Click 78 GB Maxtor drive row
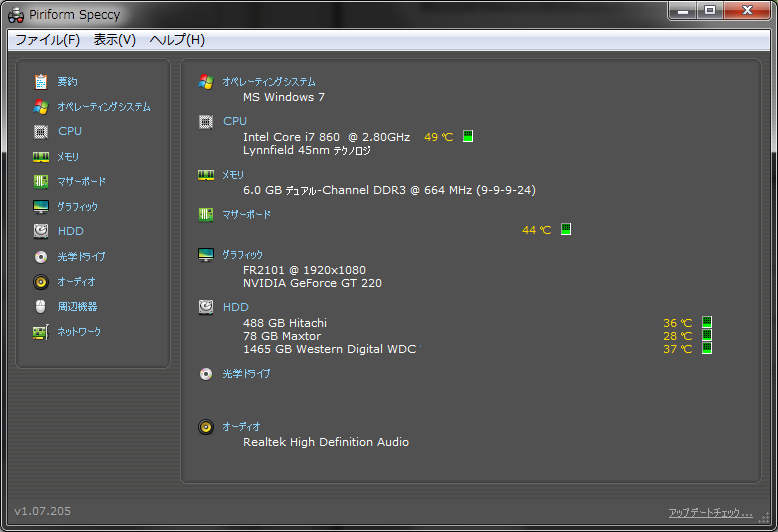Image resolution: width=778 pixels, height=532 pixels. pyautogui.click(x=282, y=336)
